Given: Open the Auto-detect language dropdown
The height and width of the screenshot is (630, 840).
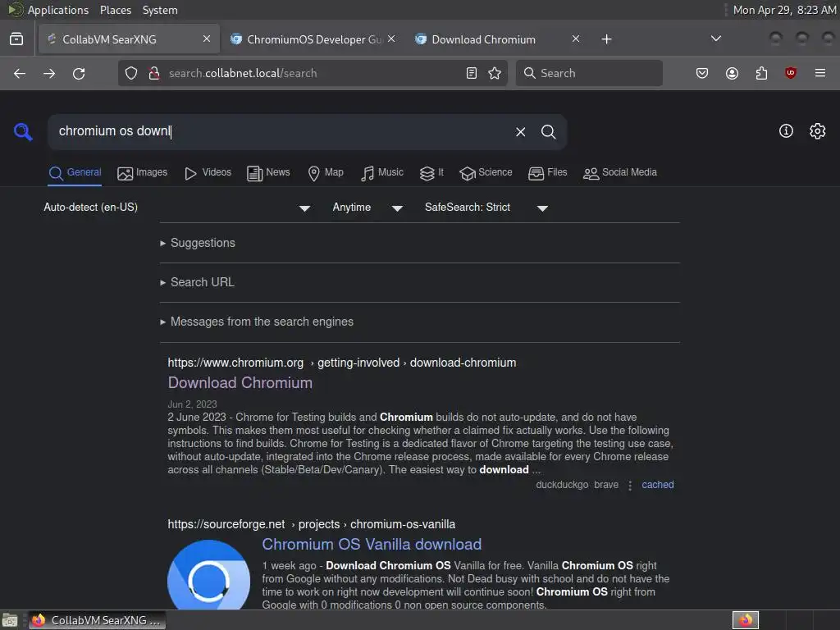Looking at the screenshot, I should (x=177, y=208).
